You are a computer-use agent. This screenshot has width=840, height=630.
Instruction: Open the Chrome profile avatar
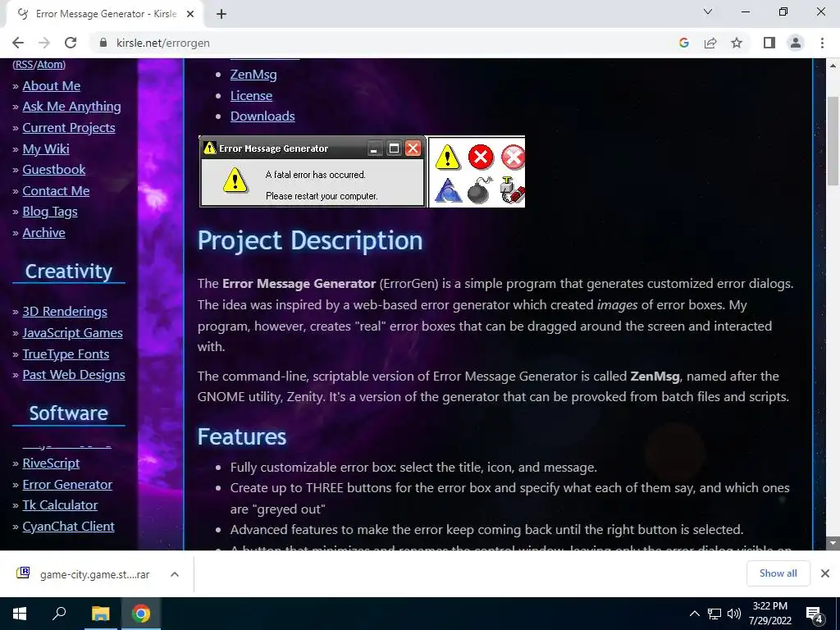pyautogui.click(x=796, y=43)
